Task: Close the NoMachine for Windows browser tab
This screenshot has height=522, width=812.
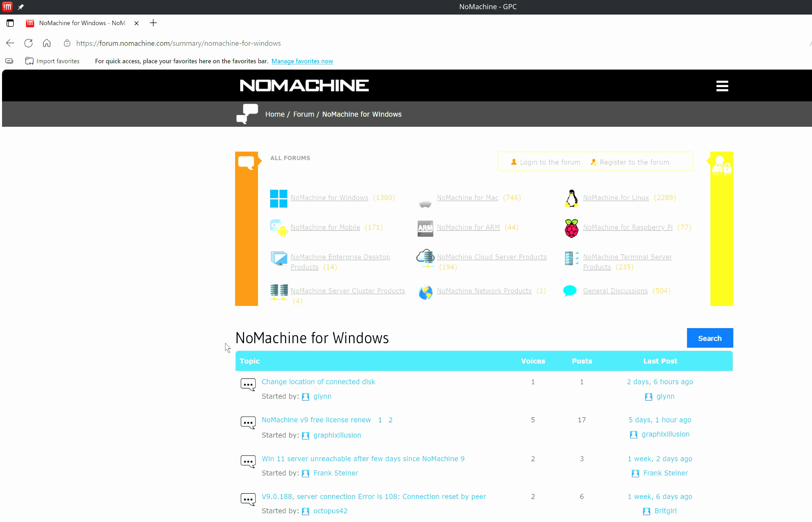Action: tap(137, 23)
